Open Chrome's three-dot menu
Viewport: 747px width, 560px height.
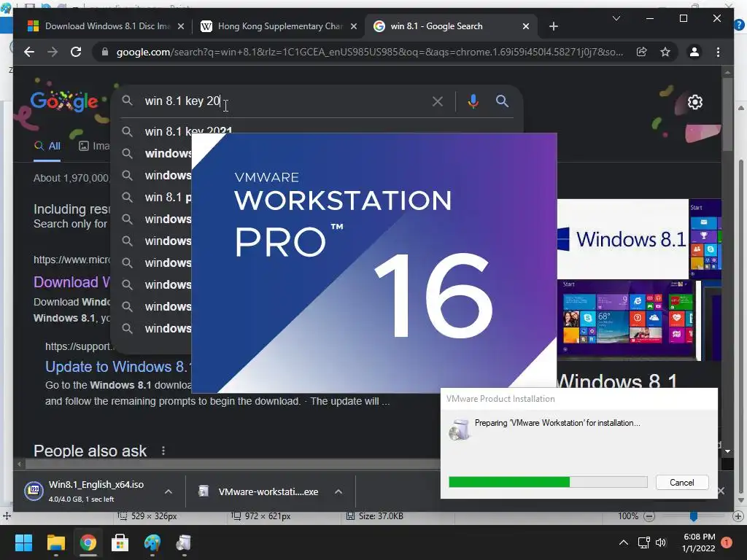coord(718,52)
